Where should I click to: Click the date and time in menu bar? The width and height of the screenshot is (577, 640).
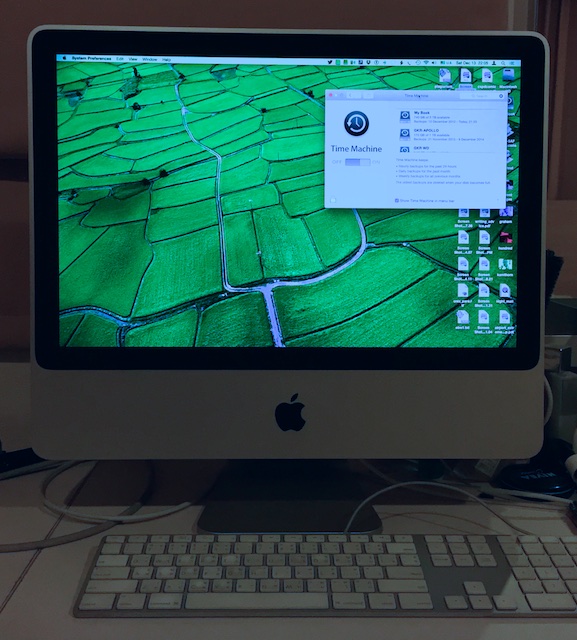tap(472, 63)
